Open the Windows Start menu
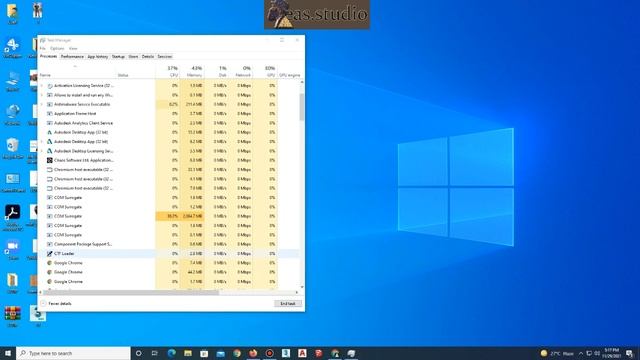Screen dimensions: 640x360 [8, 353]
